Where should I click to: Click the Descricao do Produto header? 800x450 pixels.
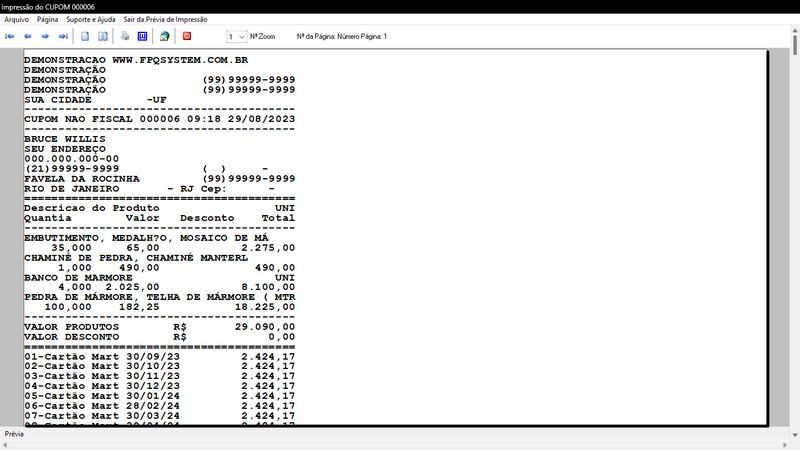[92, 208]
